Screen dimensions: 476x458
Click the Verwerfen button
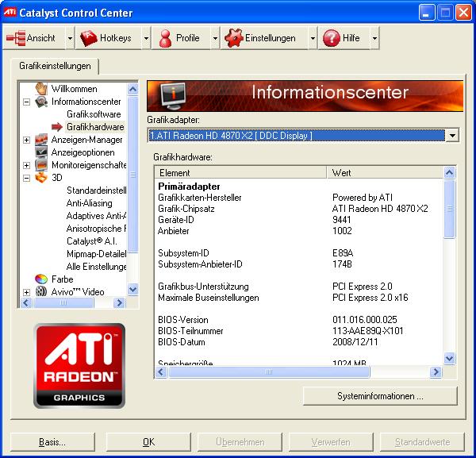coord(331,442)
